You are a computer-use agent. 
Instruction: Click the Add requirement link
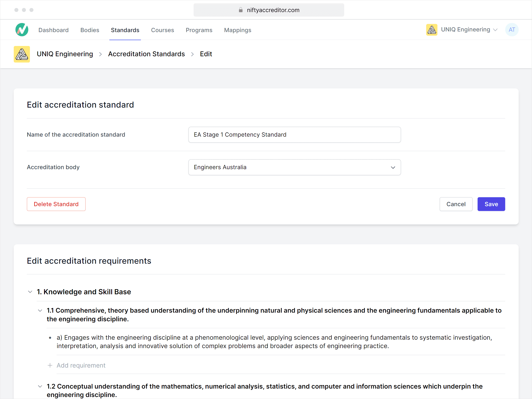tap(81, 365)
